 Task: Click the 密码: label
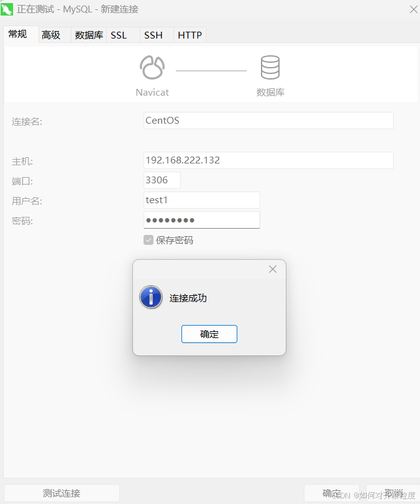(x=22, y=221)
